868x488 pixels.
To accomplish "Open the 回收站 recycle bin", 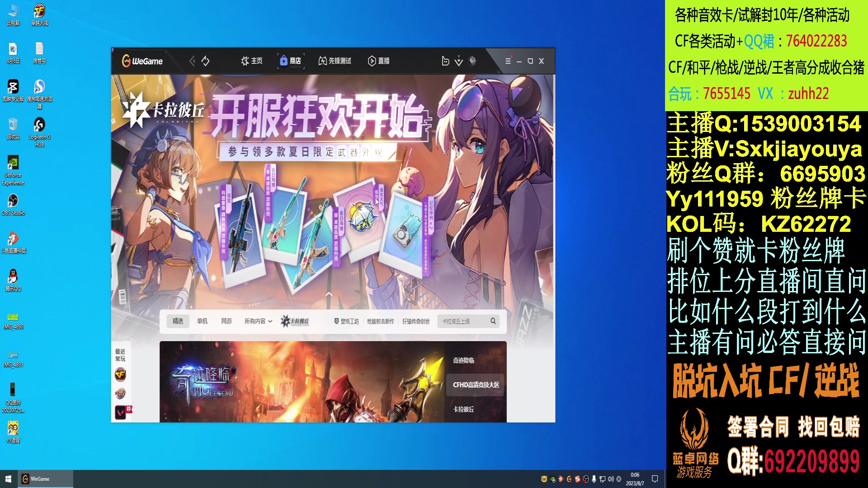I will (x=13, y=128).
